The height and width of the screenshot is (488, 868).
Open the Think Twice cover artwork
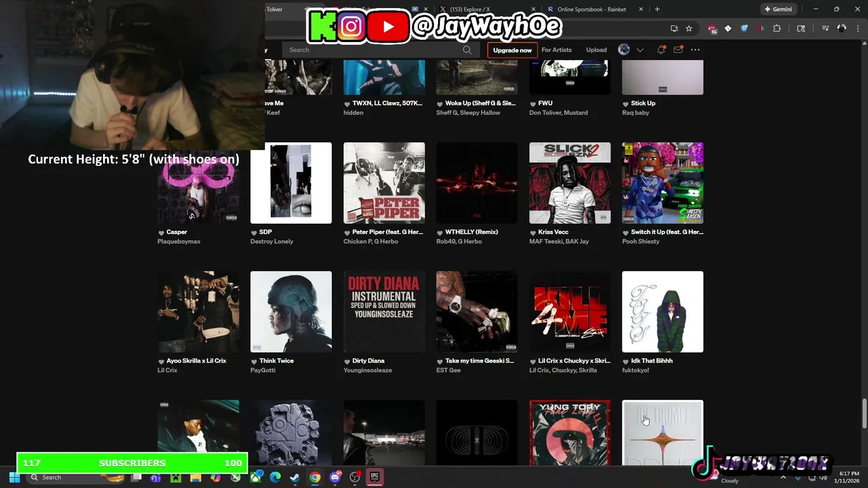point(291,312)
